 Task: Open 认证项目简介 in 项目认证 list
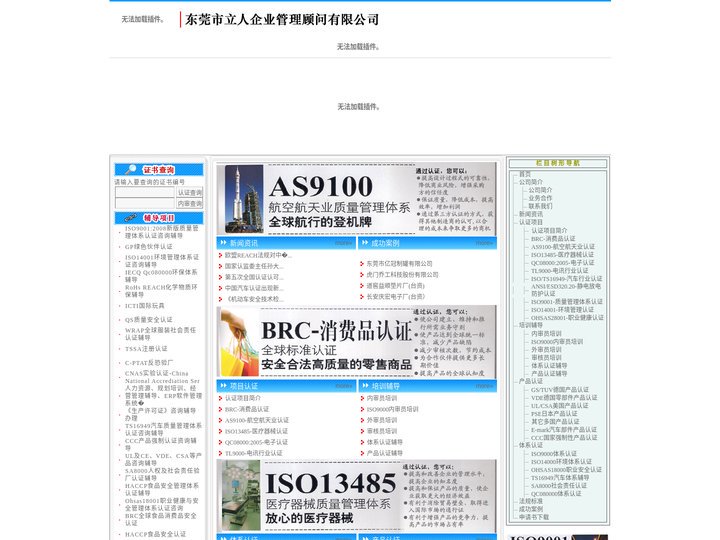click(243, 398)
